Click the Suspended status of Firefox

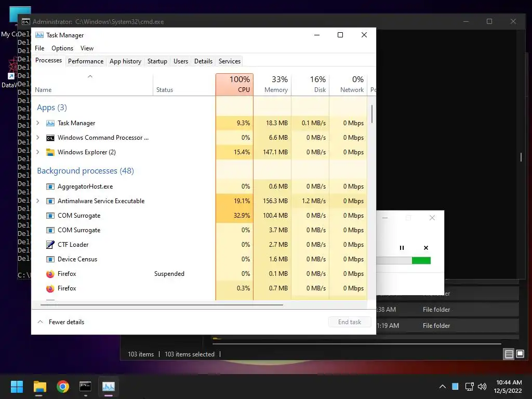point(169,274)
